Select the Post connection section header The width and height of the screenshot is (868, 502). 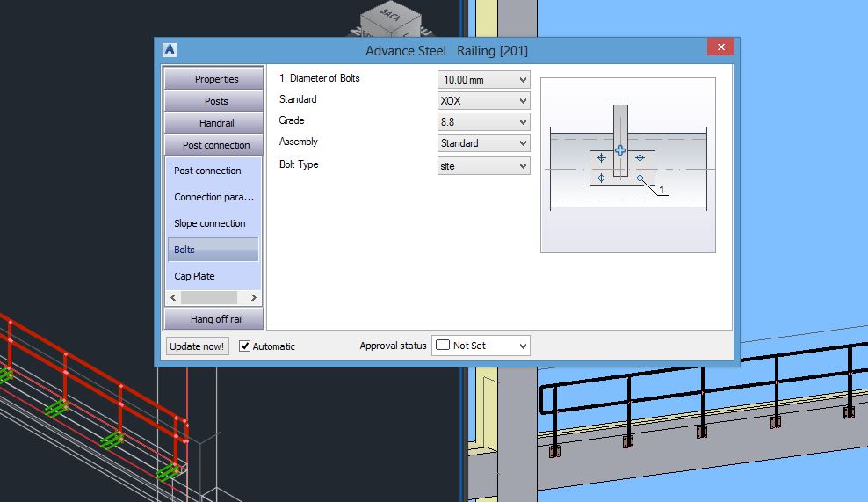[213, 145]
